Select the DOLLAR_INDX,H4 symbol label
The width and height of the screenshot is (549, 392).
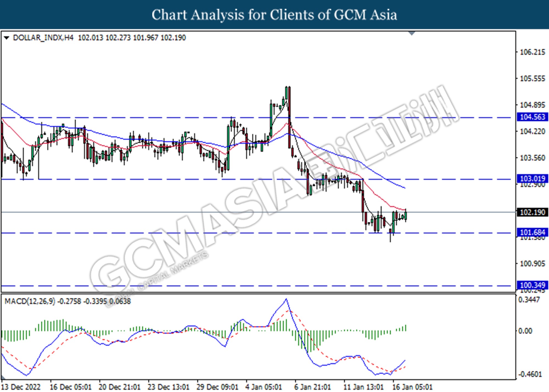[43, 38]
